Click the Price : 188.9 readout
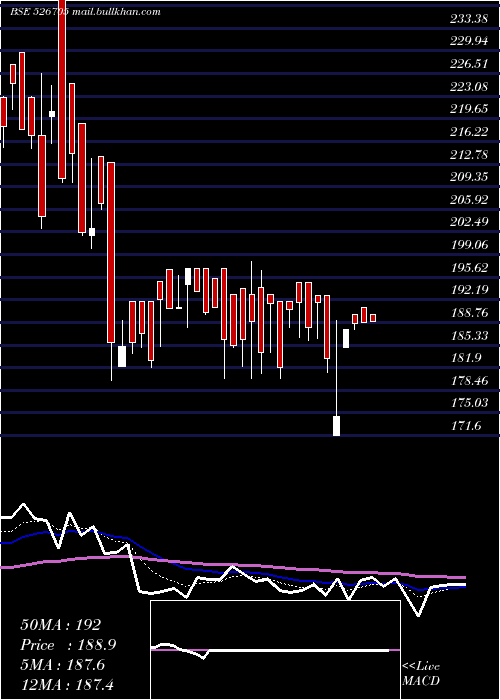The width and height of the screenshot is (500, 700). point(69,645)
